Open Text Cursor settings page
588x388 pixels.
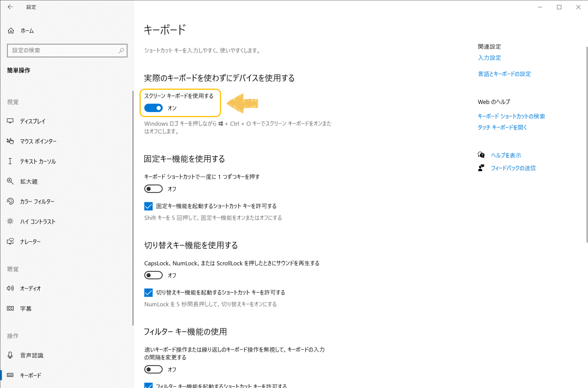click(38, 161)
